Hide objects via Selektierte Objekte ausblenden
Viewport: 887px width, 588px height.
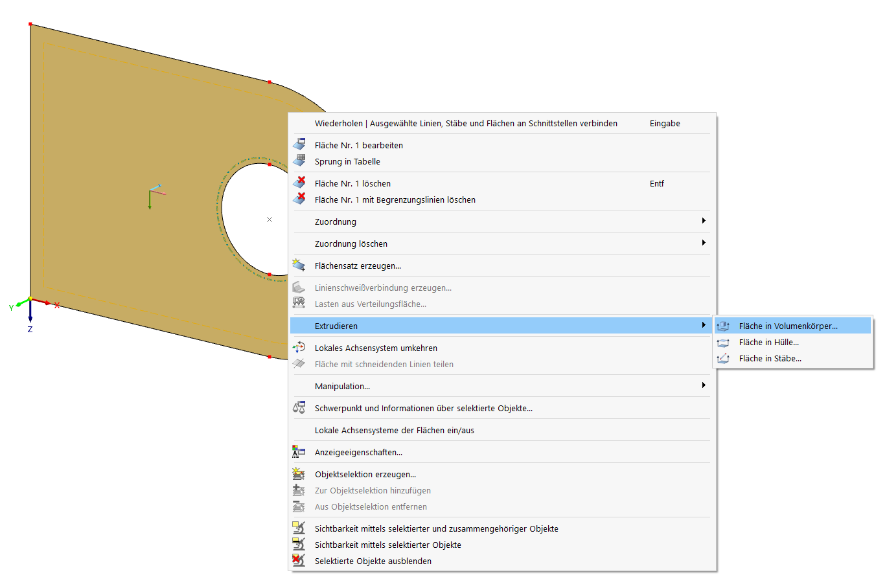373,561
